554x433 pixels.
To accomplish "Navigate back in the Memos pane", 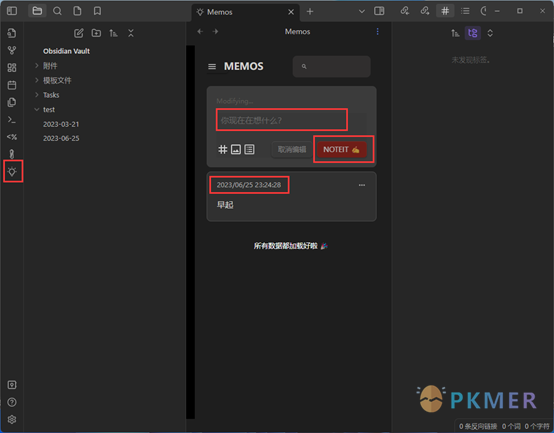I will [200, 31].
